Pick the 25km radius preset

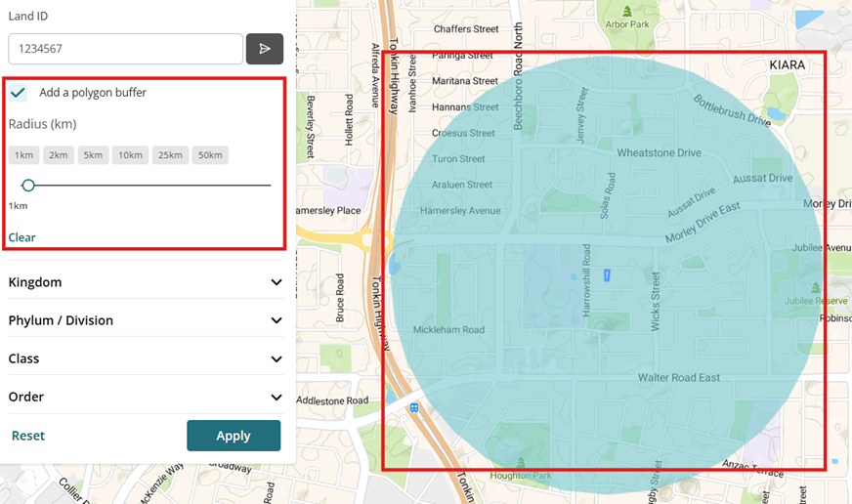pos(169,155)
